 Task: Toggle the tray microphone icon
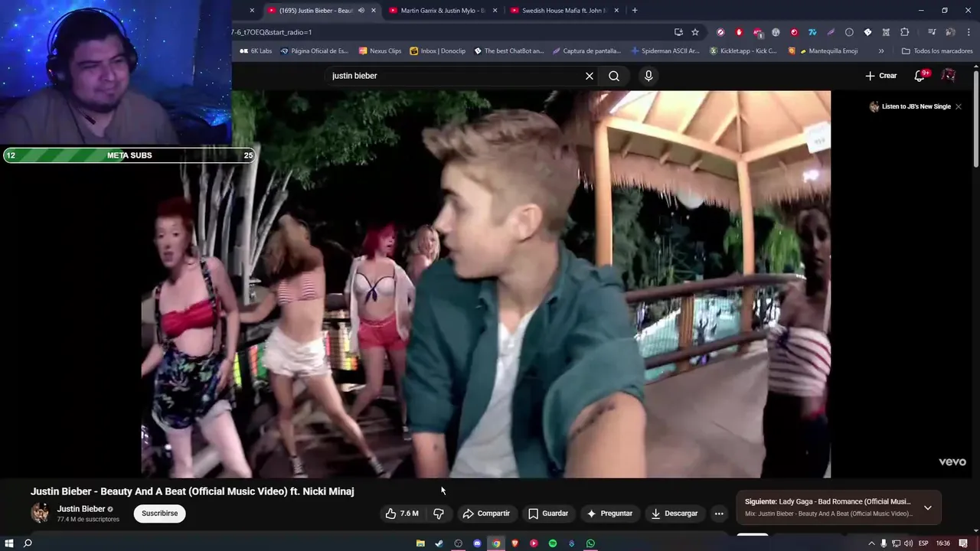(884, 543)
